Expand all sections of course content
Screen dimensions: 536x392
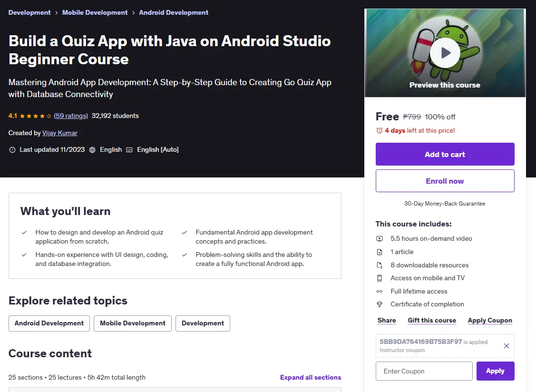click(311, 378)
